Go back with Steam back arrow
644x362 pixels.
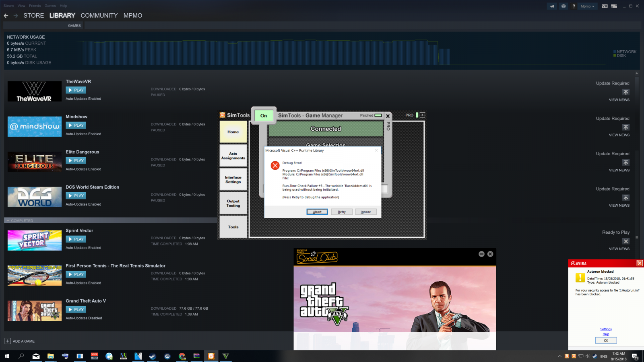[x=6, y=16]
